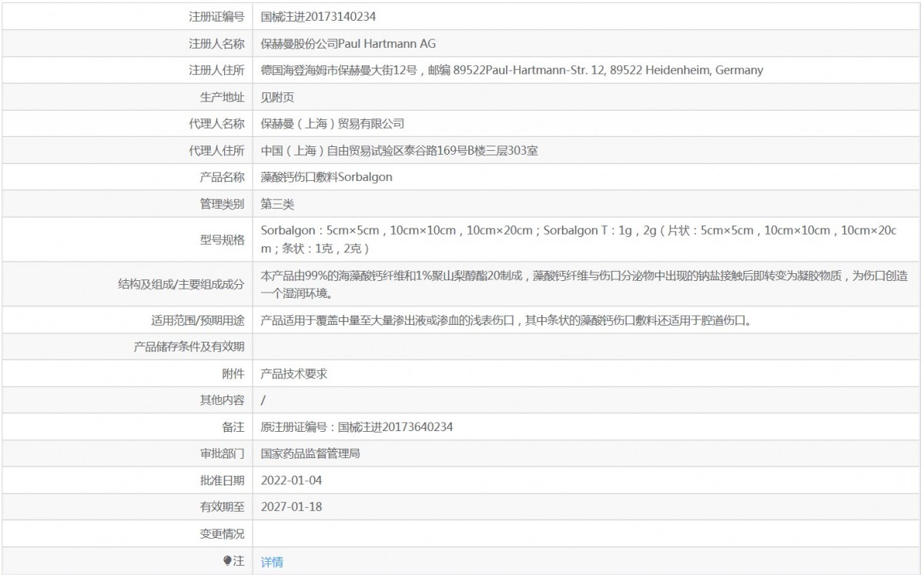Click the 批准日期 label
The height and width of the screenshot is (575, 924).
(x=222, y=481)
